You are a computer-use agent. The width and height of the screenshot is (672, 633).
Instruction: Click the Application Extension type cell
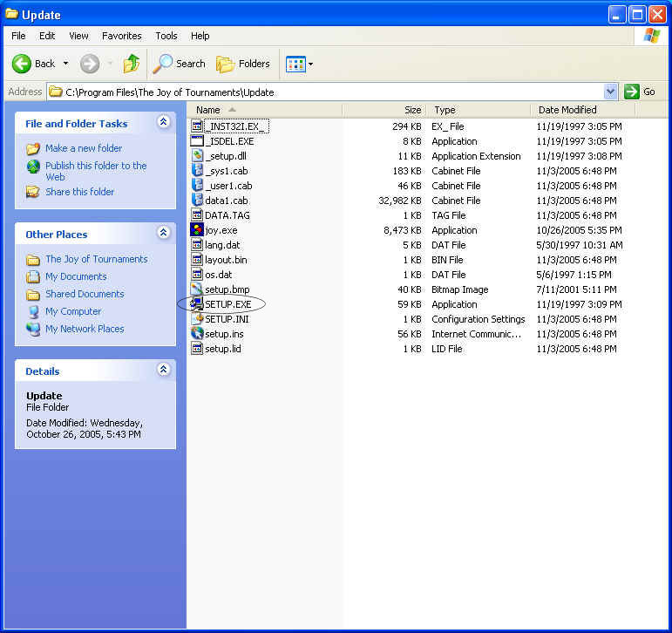point(476,156)
